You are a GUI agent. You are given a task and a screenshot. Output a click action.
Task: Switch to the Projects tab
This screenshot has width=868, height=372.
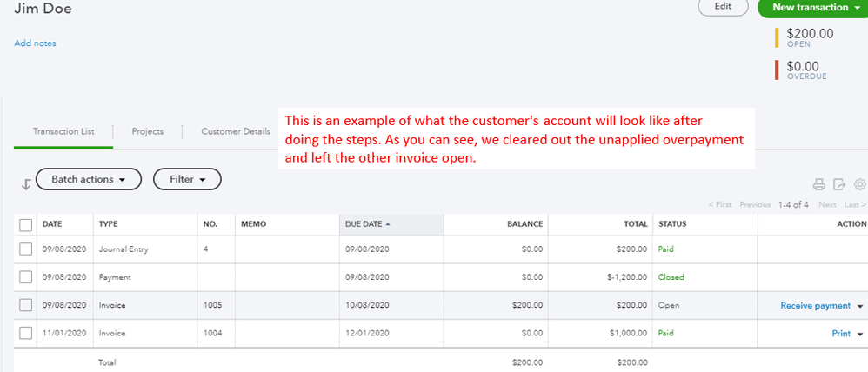[148, 131]
